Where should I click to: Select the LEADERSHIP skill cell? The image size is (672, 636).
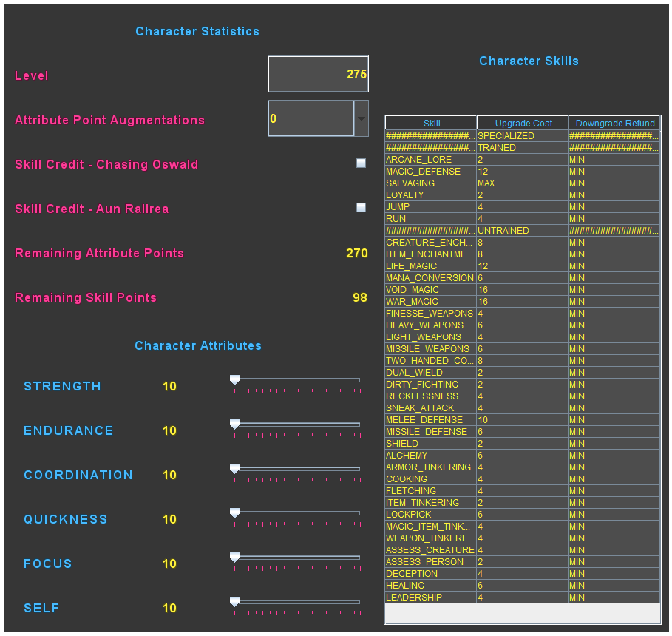431,598
